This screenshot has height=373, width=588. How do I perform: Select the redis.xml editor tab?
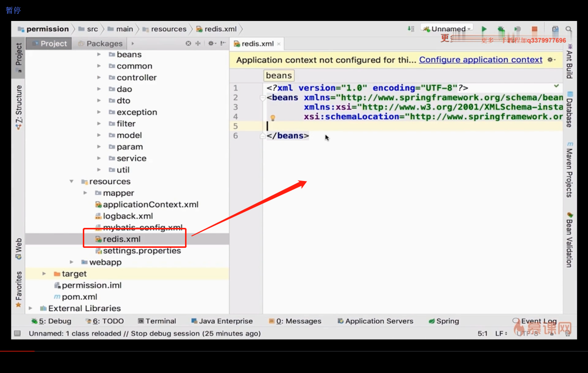(257, 43)
